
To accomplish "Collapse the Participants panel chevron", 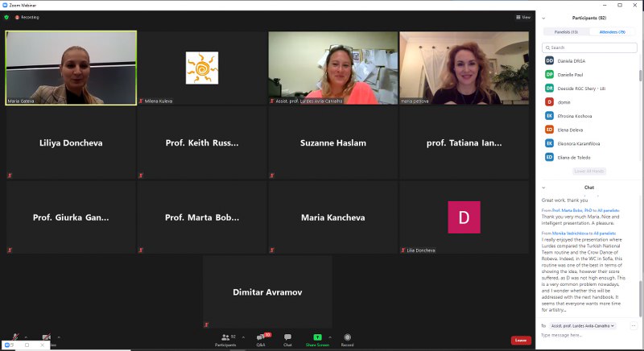I will click(x=543, y=18).
